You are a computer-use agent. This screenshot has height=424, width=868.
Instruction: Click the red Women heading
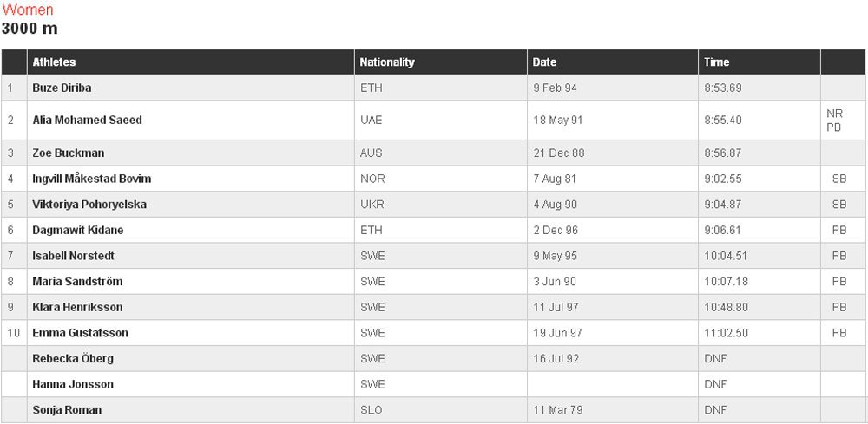coord(28,10)
